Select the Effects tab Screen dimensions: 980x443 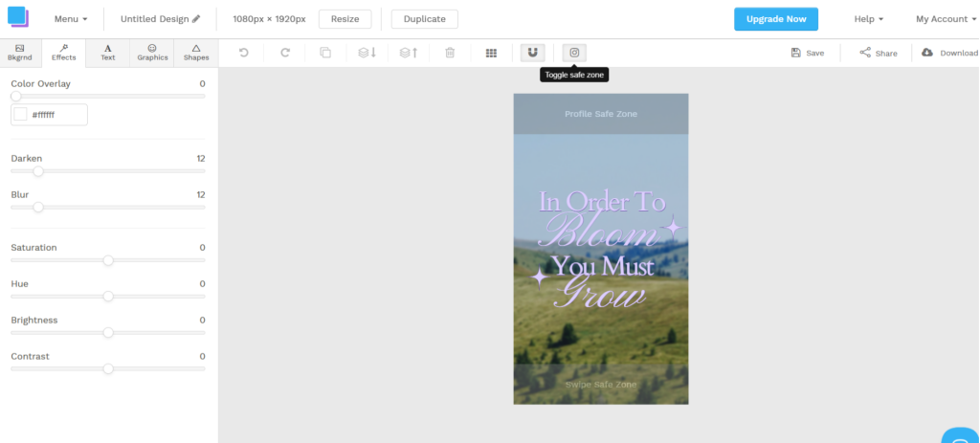tap(64, 54)
